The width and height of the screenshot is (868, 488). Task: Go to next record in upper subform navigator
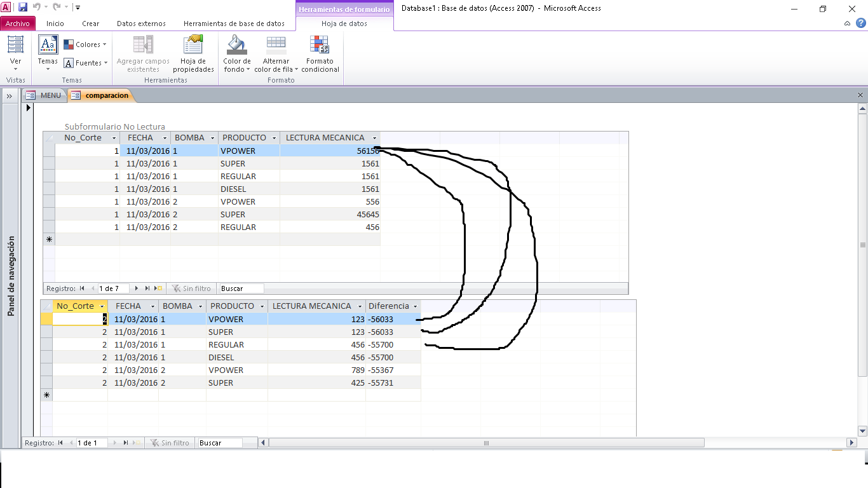[x=138, y=288]
